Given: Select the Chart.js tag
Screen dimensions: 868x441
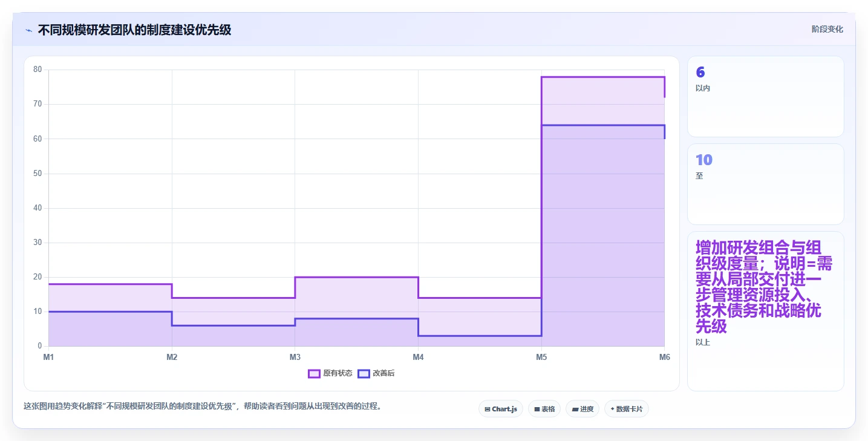Looking at the screenshot, I should (501, 409).
